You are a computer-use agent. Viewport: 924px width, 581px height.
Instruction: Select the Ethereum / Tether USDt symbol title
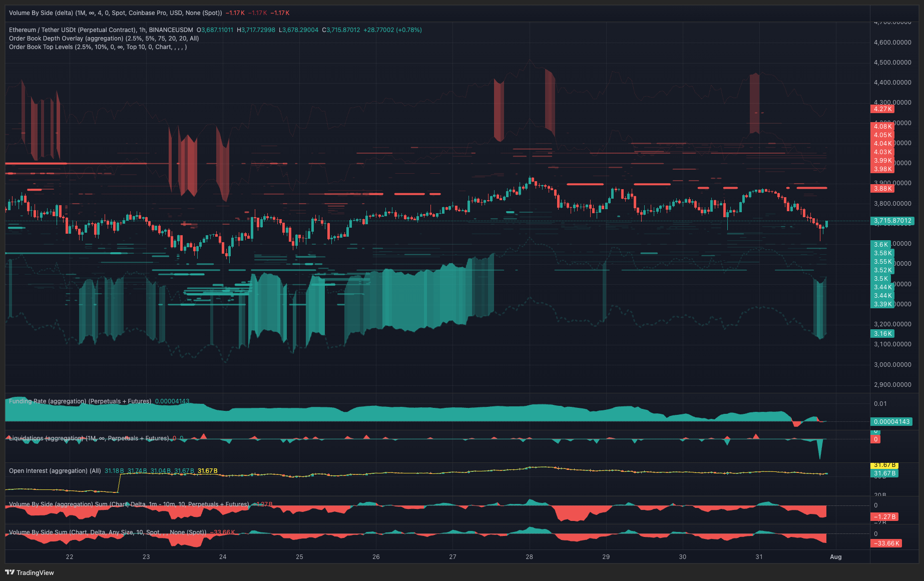tap(100, 30)
